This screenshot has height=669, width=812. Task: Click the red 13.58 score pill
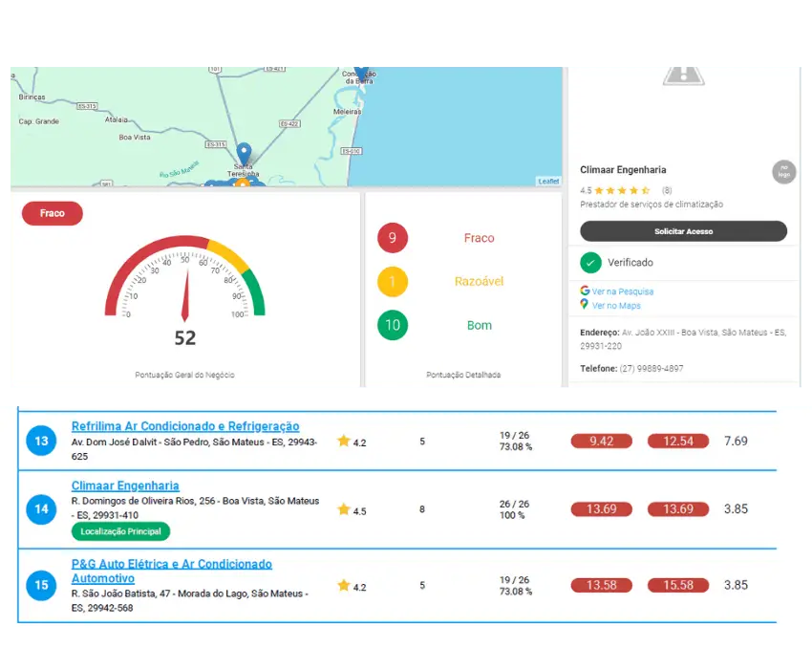(x=601, y=585)
